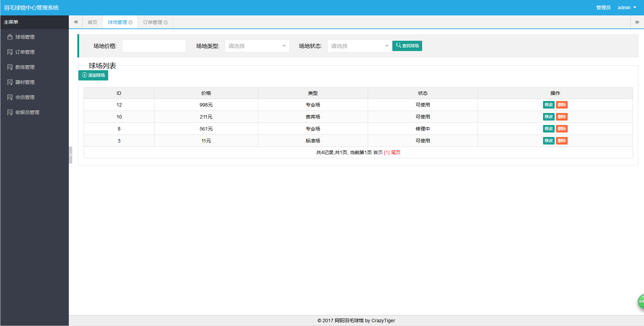Close the 订单管理 tab using X icon
The image size is (644, 326).
tap(166, 23)
